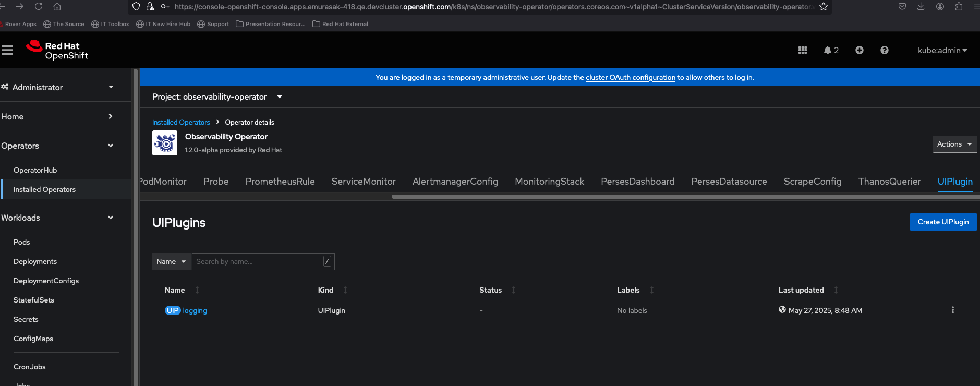Expand the Home navigation section
The width and height of the screenshot is (980, 386).
(57, 116)
